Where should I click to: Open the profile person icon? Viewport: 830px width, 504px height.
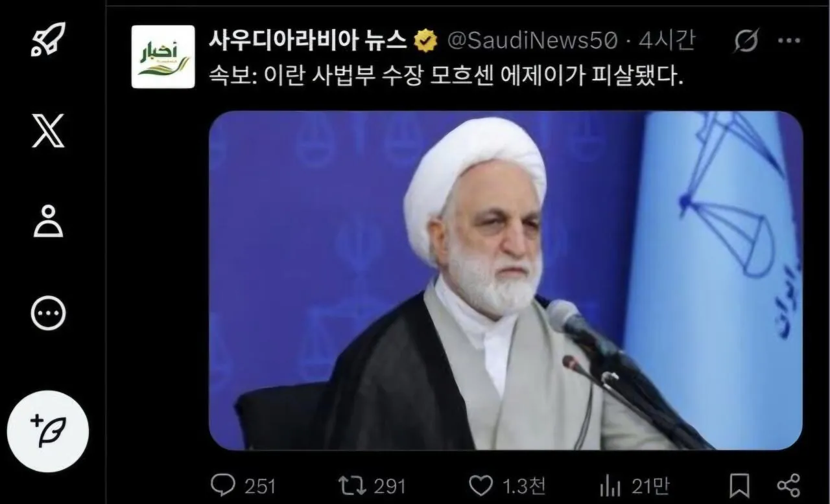pyautogui.click(x=48, y=221)
